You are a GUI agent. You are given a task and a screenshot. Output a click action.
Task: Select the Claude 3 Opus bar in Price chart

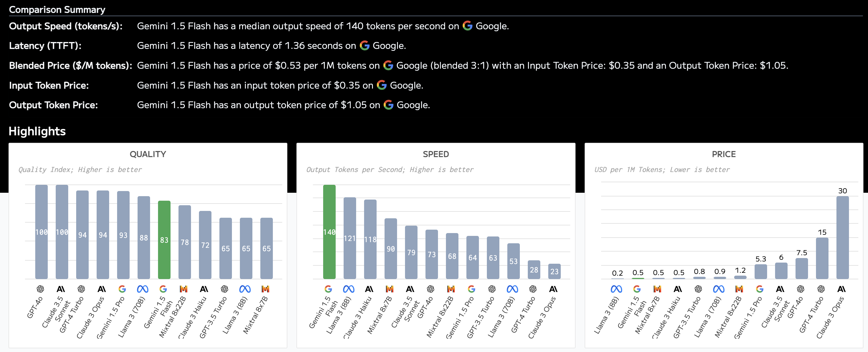[x=842, y=238]
